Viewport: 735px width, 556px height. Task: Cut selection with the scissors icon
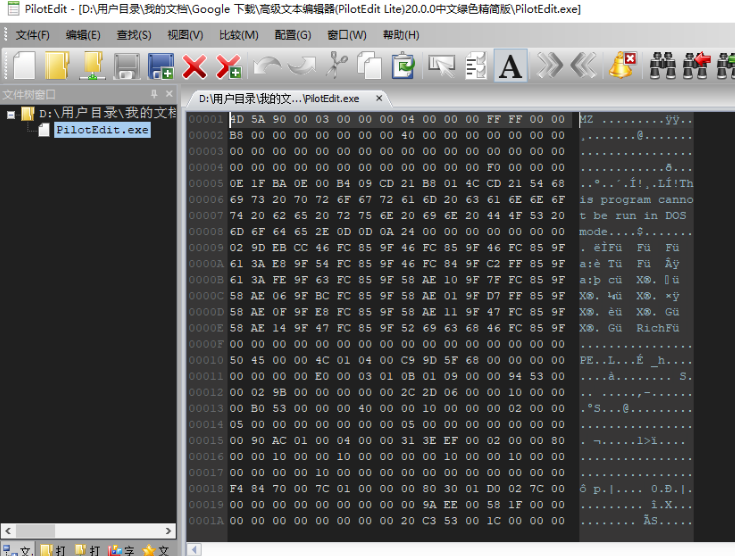(x=336, y=65)
